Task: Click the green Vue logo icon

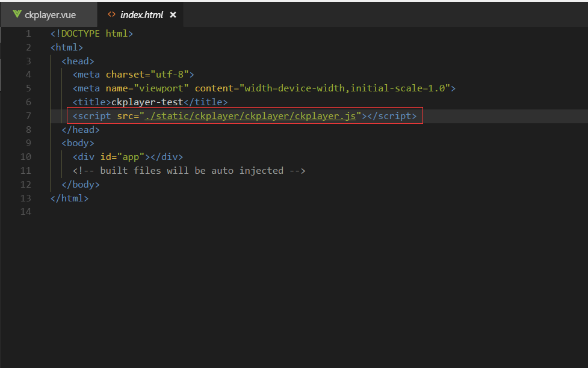Action: click(x=17, y=14)
